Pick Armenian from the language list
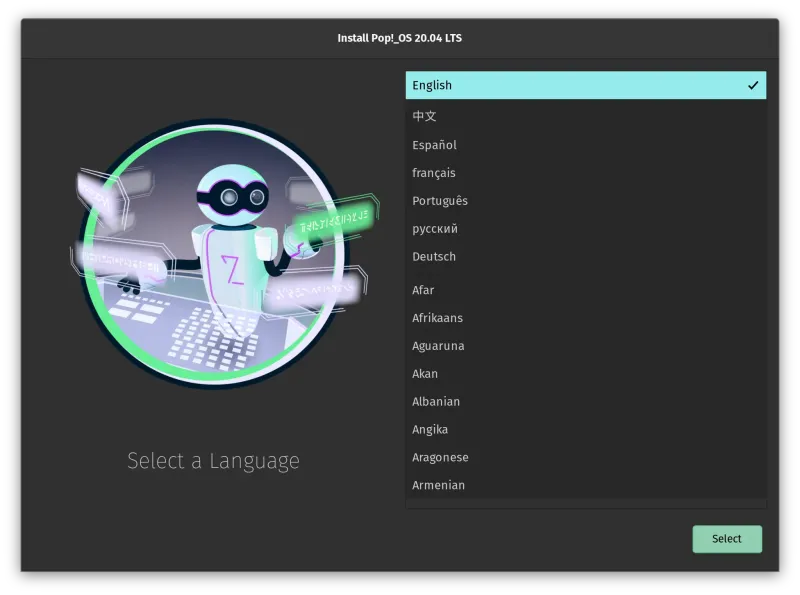Viewport: 800px width, 595px height. pyautogui.click(x=586, y=485)
